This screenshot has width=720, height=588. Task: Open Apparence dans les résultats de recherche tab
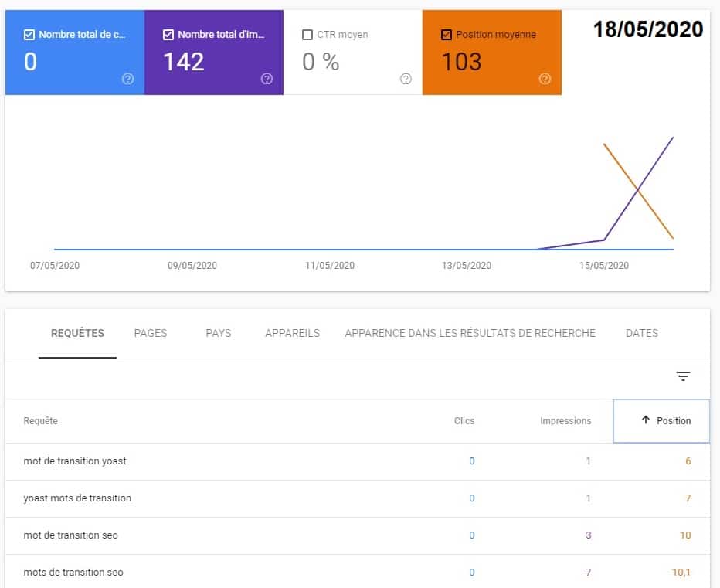coord(470,333)
